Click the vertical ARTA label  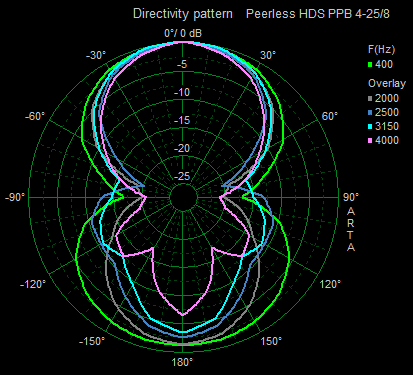[351, 229]
